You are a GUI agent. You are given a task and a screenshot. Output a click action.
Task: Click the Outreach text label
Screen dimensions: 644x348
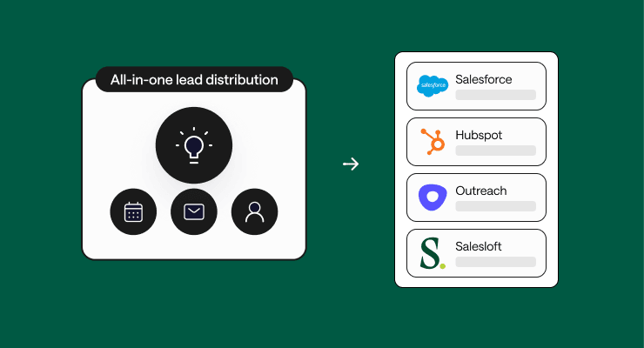click(x=481, y=191)
